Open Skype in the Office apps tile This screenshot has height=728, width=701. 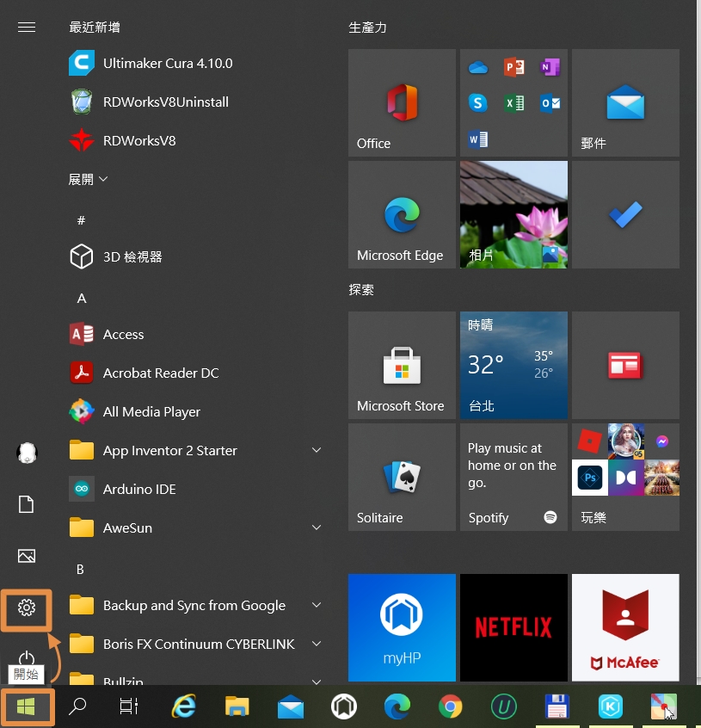tap(478, 102)
